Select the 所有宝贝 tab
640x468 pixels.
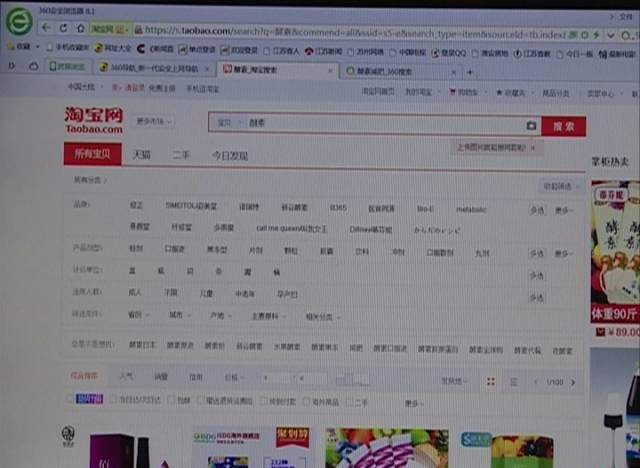point(93,154)
